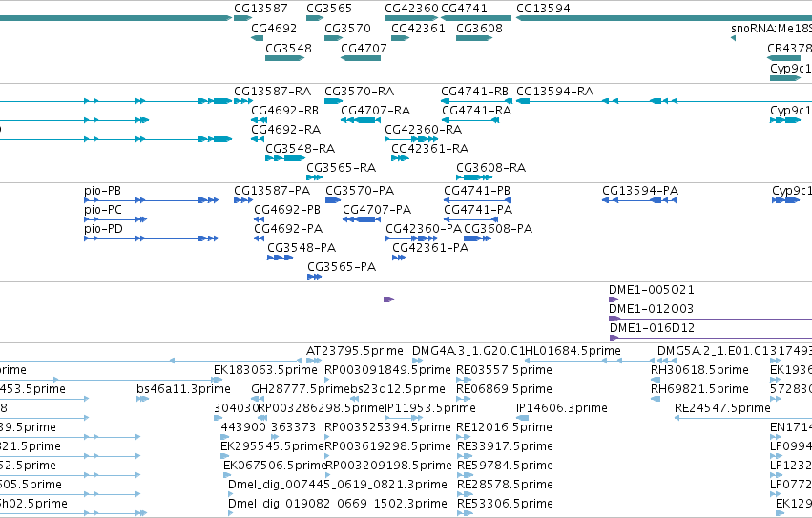The image size is (812, 518).
Task: Select the CG4692-RA transcript label
Action: (286, 130)
